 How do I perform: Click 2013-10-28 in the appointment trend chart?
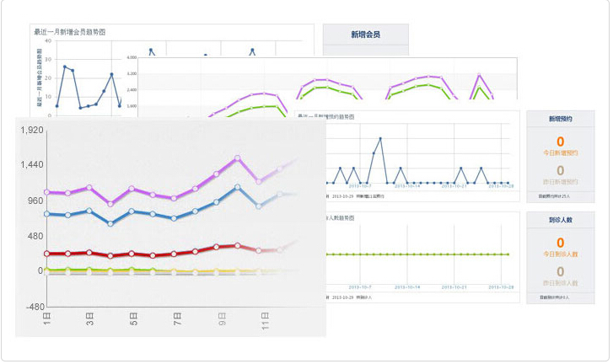point(501,186)
